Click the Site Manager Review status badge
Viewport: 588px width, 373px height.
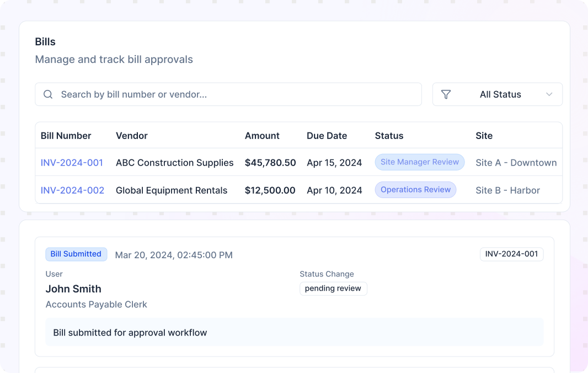tap(420, 162)
